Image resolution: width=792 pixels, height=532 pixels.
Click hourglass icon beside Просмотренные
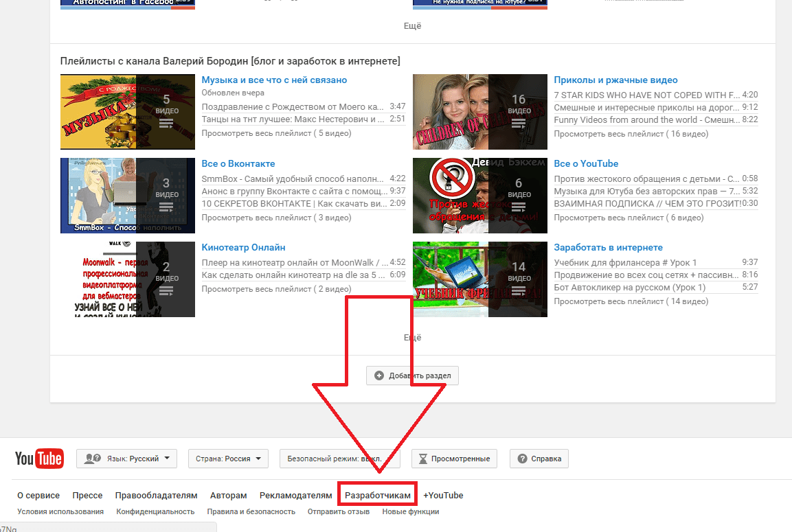422,459
